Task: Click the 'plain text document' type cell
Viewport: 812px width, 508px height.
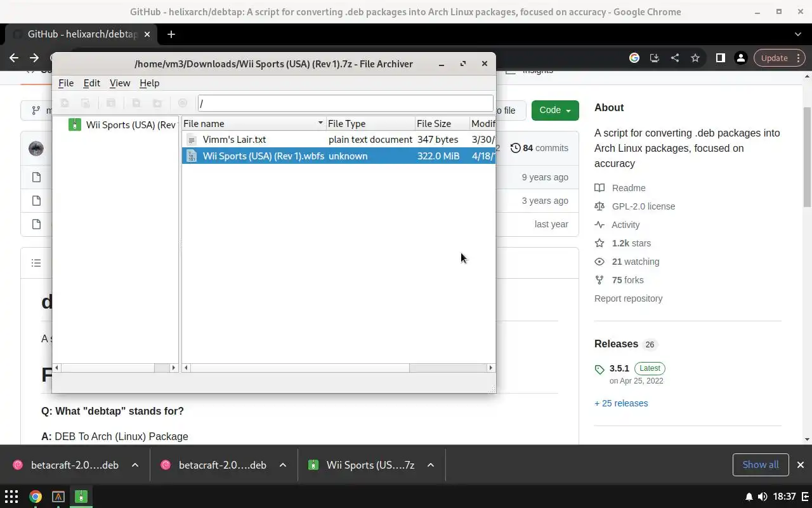Action: coord(370,139)
